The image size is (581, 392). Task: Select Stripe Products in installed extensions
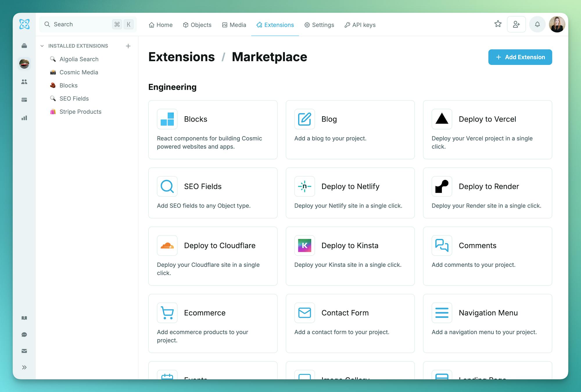tap(80, 112)
